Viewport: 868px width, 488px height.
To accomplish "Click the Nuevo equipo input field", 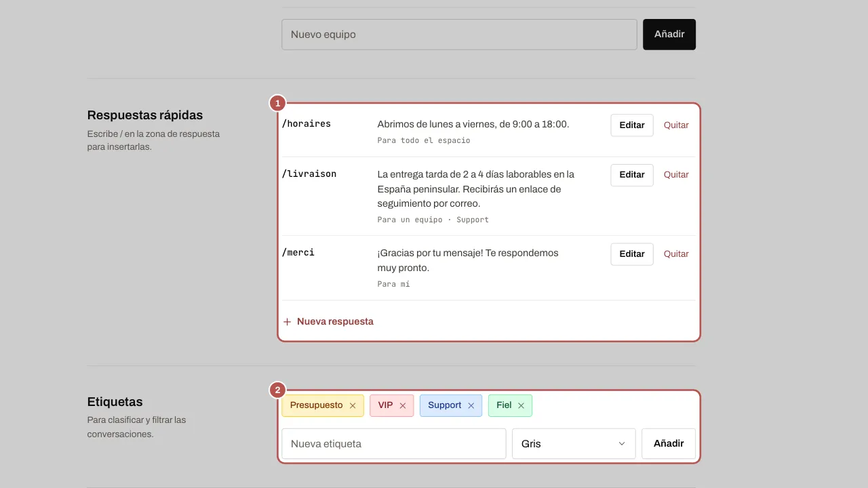I will (x=459, y=35).
